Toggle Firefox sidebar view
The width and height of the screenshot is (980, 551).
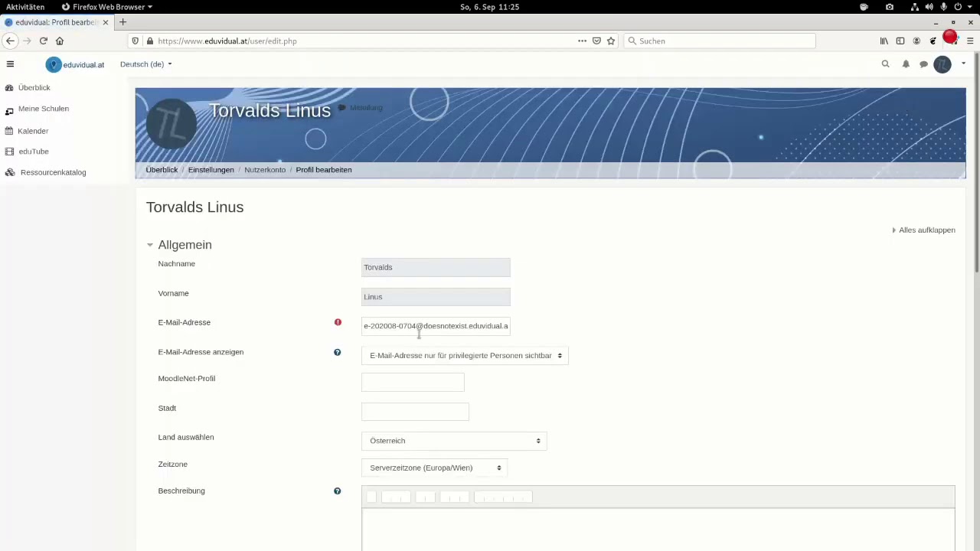coord(900,41)
